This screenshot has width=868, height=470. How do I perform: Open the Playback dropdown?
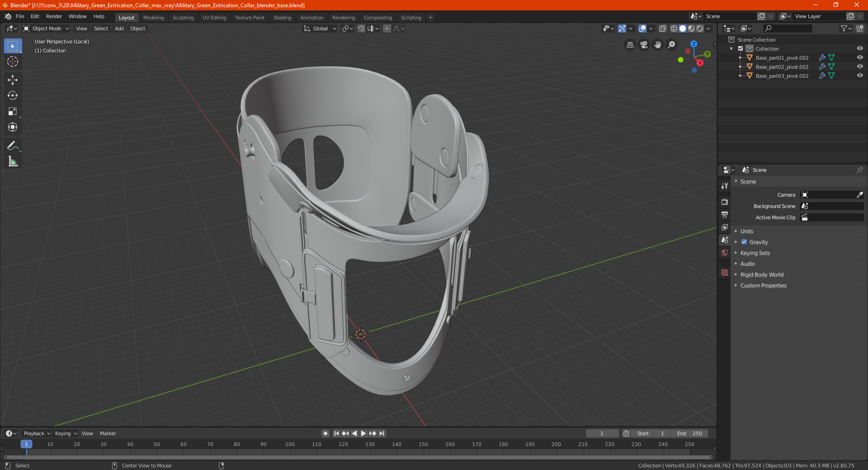pos(37,433)
